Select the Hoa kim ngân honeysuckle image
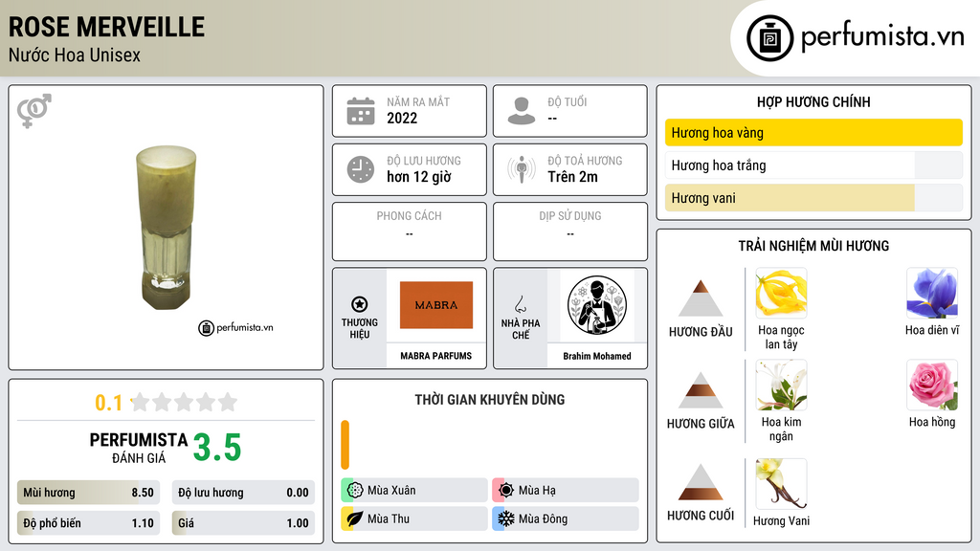Screen dimensions: 980x551 781,385
